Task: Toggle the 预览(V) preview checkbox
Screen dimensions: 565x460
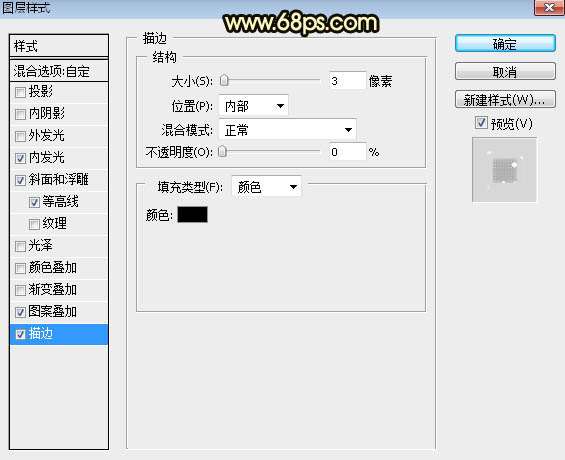Action: tap(481, 123)
